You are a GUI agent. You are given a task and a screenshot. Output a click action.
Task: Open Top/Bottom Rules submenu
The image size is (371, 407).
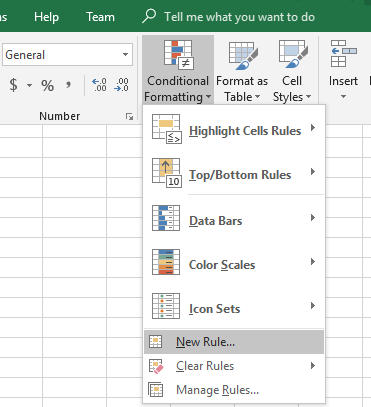pos(234,173)
